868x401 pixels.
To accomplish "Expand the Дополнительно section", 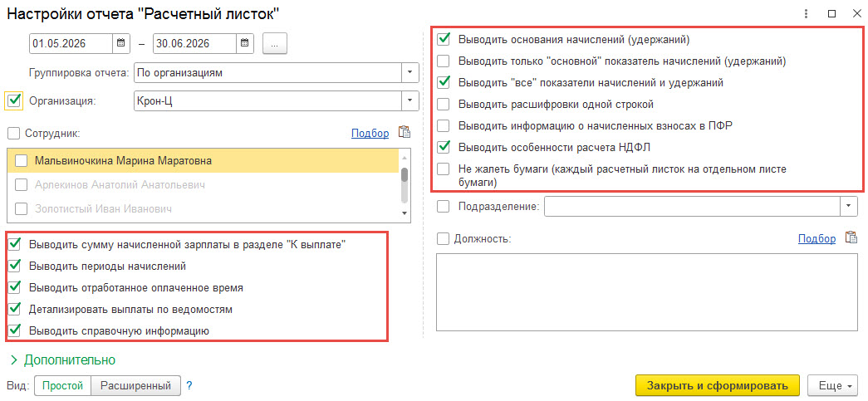I will tap(63, 360).
